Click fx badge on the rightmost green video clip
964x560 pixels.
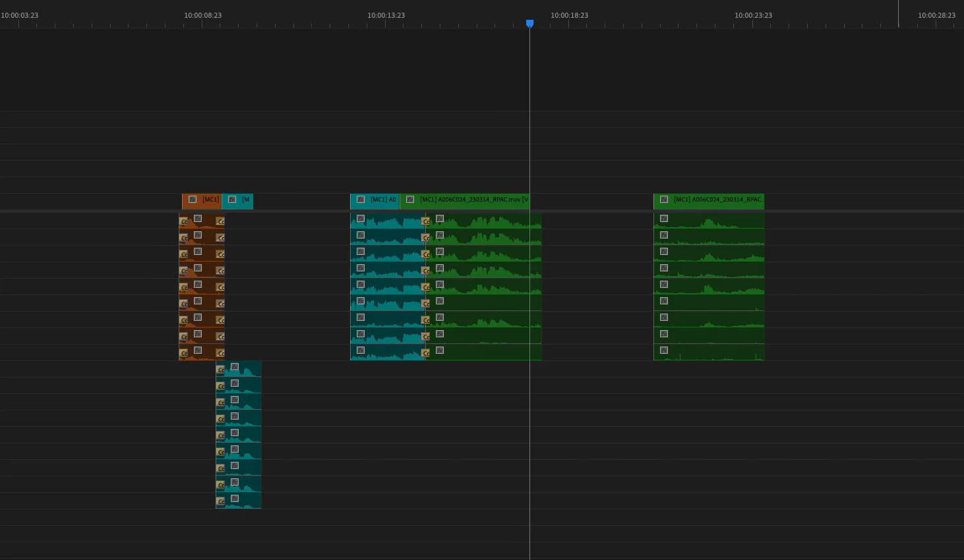[x=664, y=200]
